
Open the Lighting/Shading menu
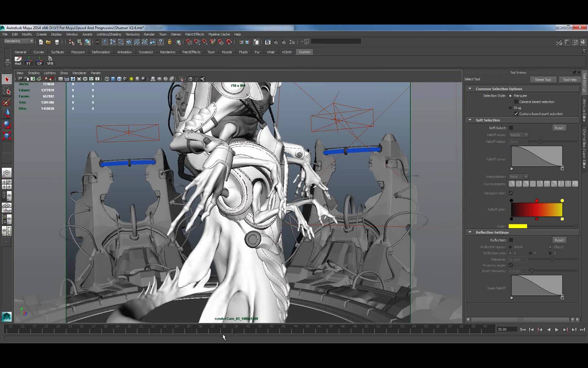click(x=108, y=34)
